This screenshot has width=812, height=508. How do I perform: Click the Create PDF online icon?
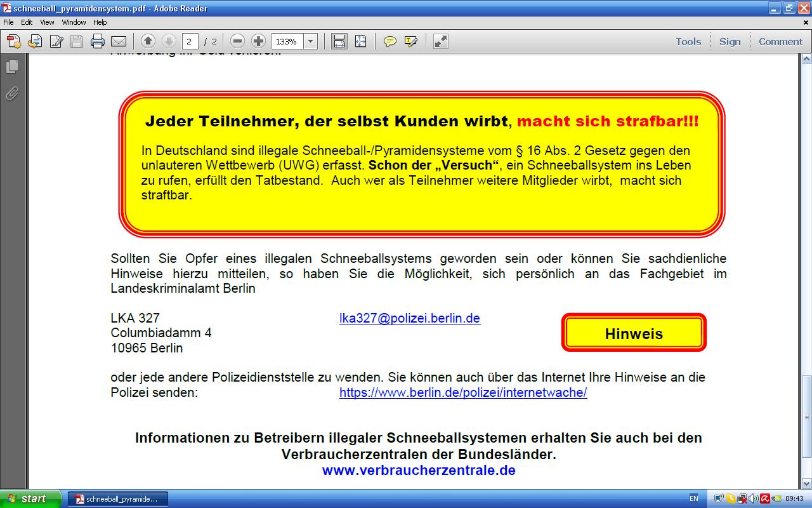pos(14,42)
